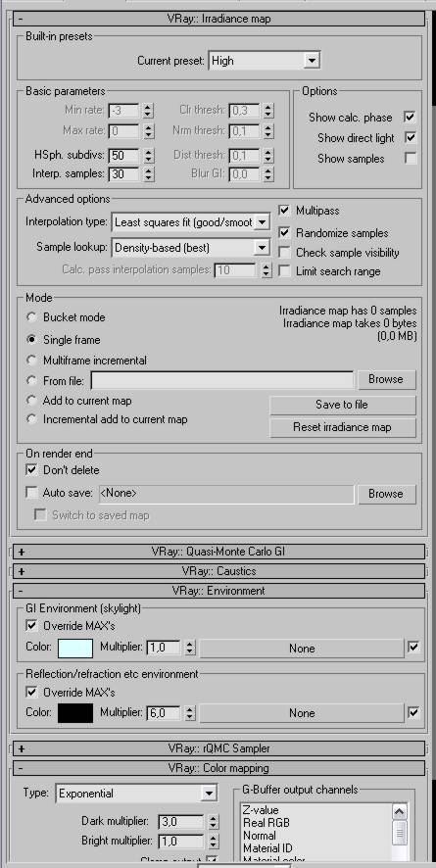Toggle Randomize samples checkbox

[284, 232]
